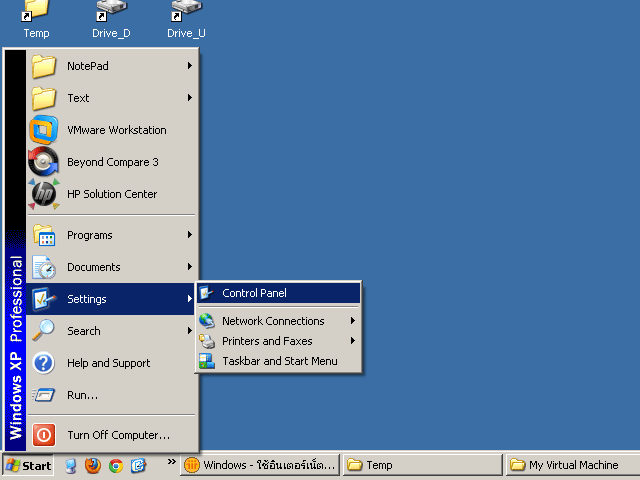Click the VMware Workstation icon
The height and width of the screenshot is (480, 640).
44,130
